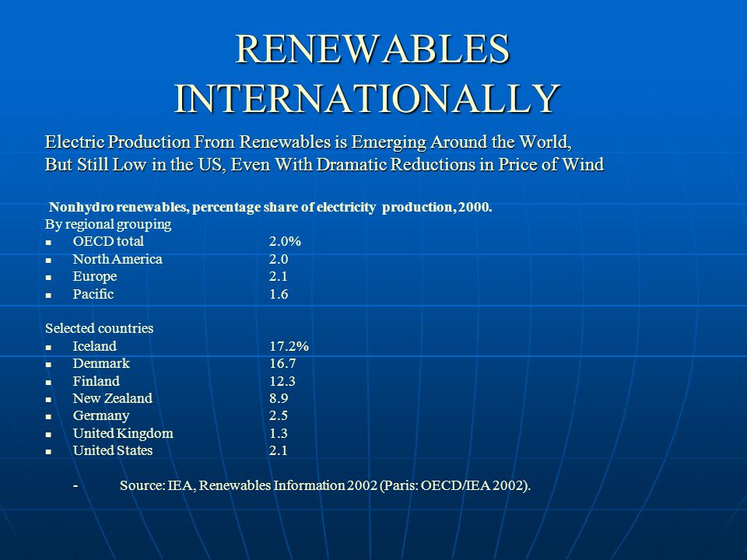Click the Source: IEA, Renewables Information 2002 citation
747x560 pixels.
[x=325, y=485]
